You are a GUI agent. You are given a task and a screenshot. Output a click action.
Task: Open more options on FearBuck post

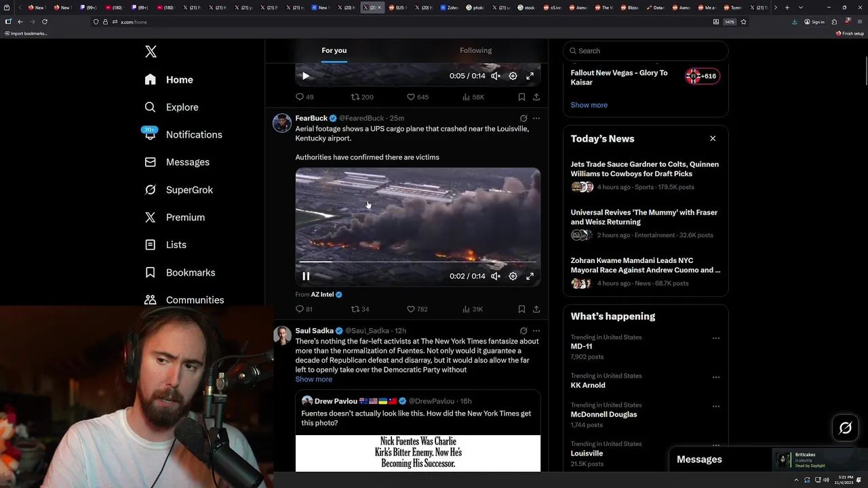point(536,118)
